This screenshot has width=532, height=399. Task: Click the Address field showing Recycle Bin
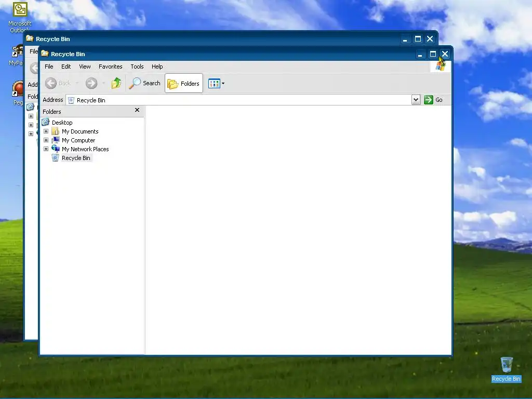[239, 100]
